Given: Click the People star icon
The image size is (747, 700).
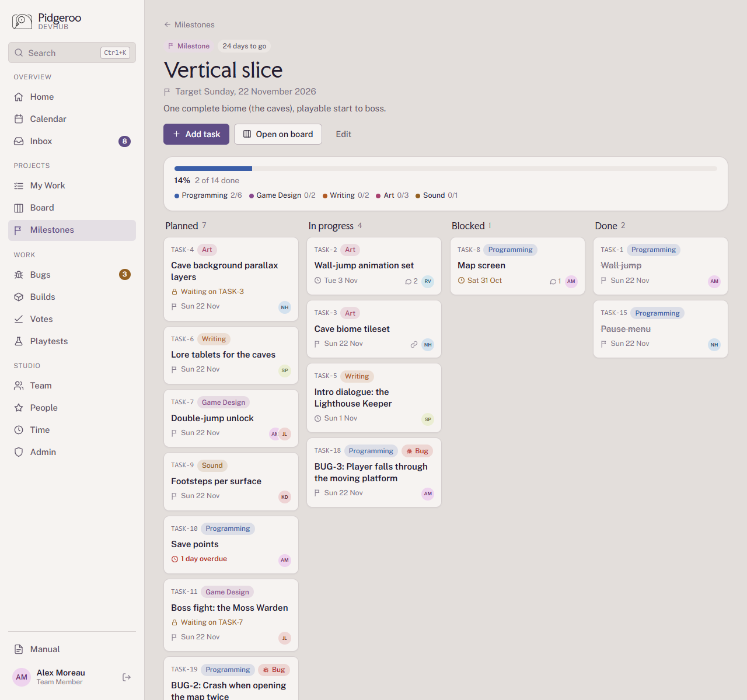Looking at the screenshot, I should pyautogui.click(x=19, y=408).
